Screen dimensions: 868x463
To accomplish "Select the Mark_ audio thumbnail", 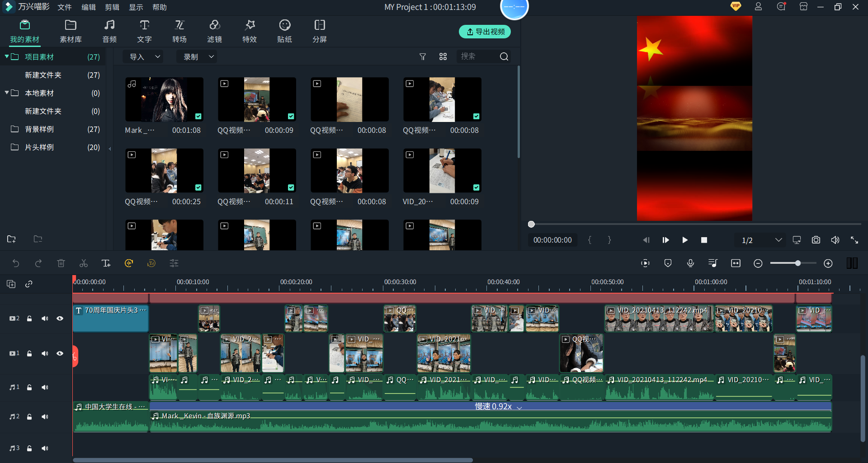I will point(164,99).
